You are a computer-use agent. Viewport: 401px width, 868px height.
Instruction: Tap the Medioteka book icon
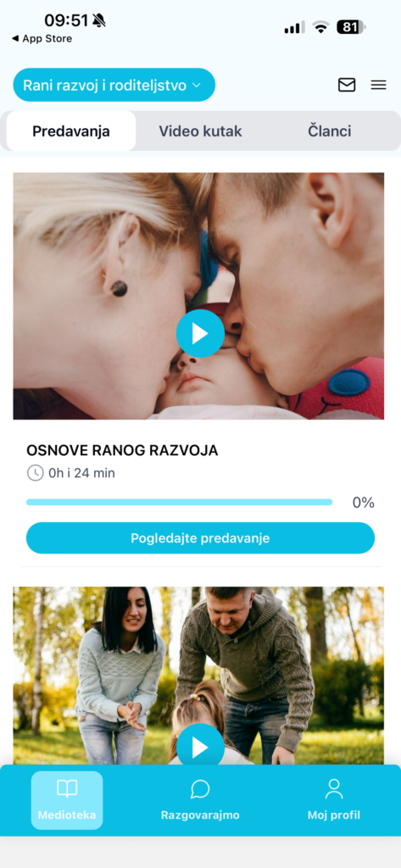coord(67,789)
